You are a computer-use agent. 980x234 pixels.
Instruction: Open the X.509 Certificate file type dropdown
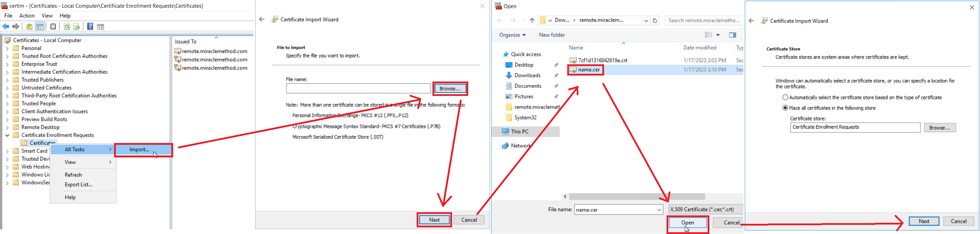(x=705, y=210)
